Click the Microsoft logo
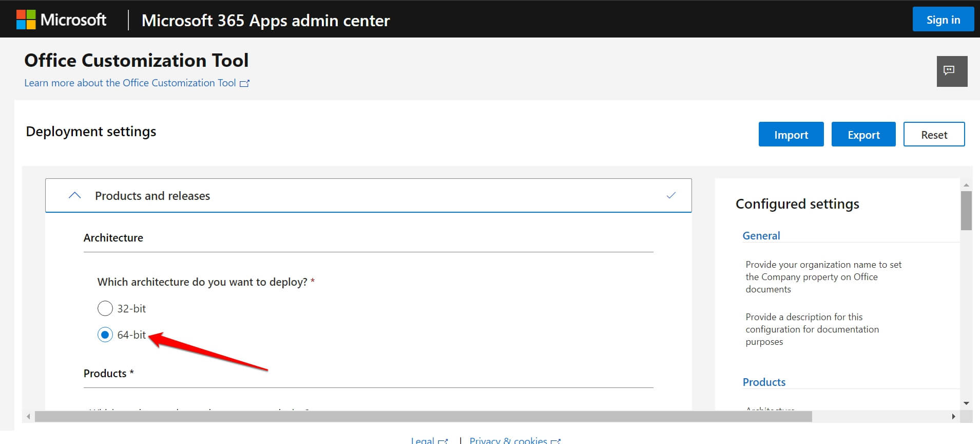Screen dimensions: 980x444 pyautogui.click(x=61, y=20)
